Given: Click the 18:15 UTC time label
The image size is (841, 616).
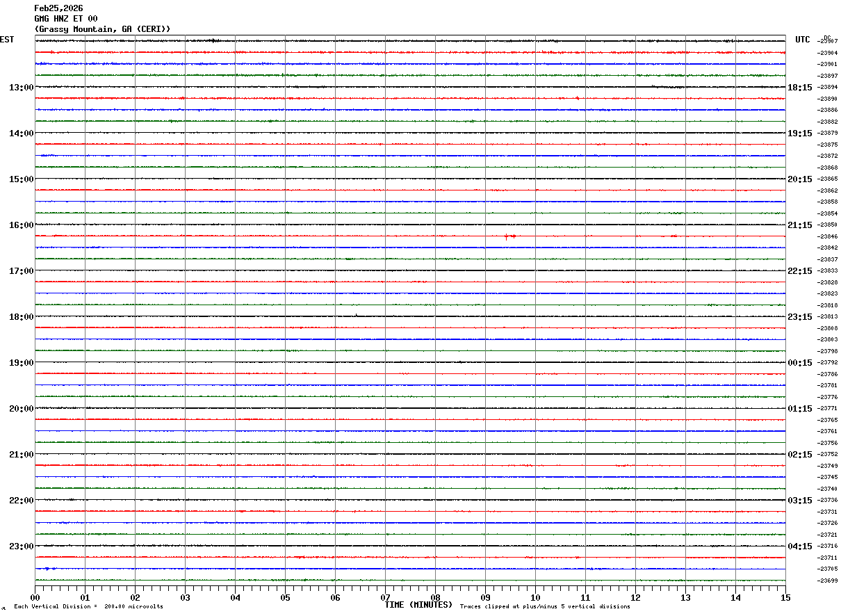Looking at the screenshot, I should pyautogui.click(x=800, y=87).
